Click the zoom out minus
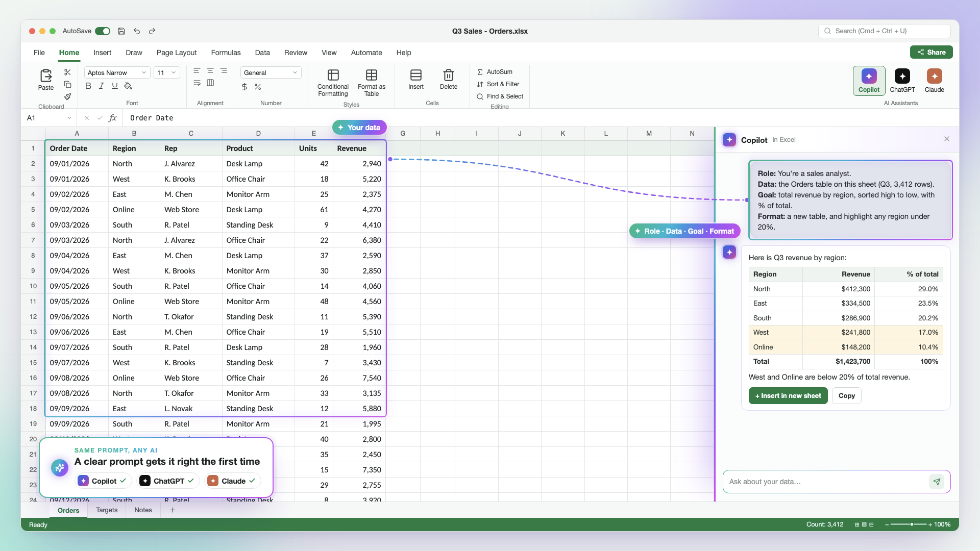Screen dimensions: 980x551 [887, 524]
